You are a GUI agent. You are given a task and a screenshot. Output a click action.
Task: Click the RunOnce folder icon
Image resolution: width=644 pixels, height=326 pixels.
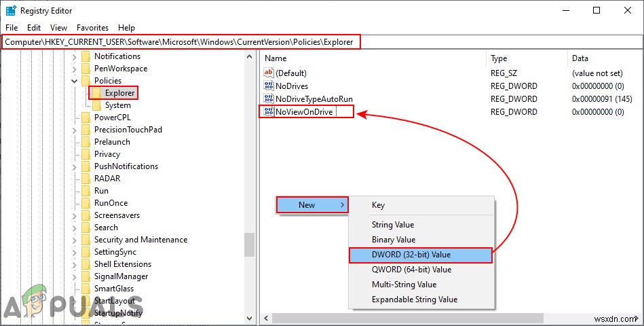click(x=86, y=203)
